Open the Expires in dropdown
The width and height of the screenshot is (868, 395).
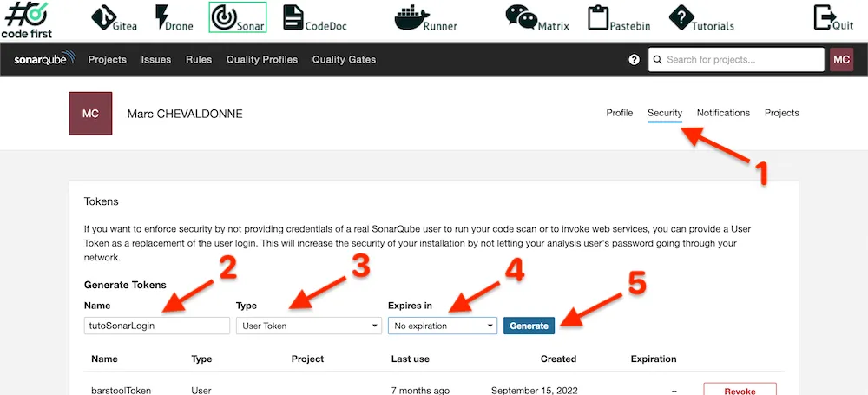click(x=443, y=326)
